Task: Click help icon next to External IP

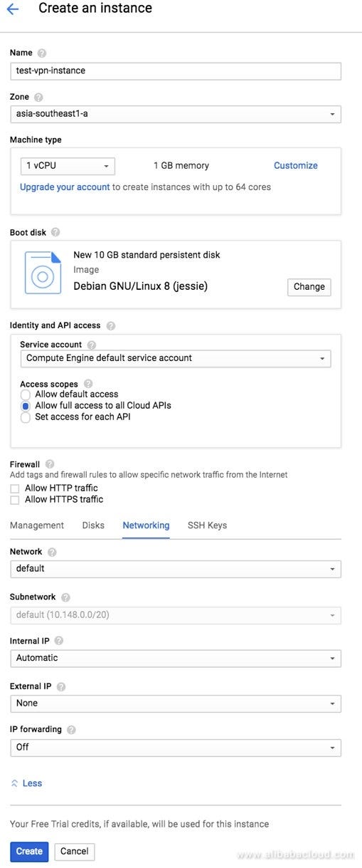Action: click(61, 686)
